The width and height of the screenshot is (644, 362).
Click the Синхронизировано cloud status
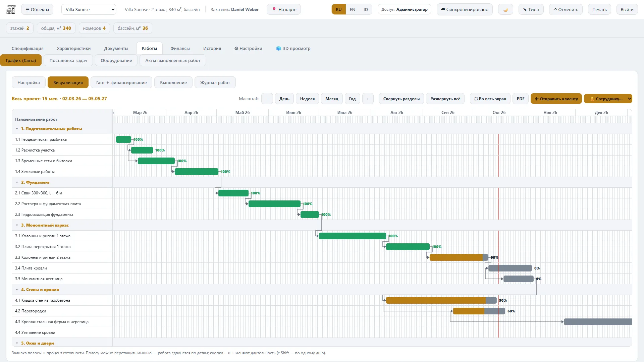[465, 9]
